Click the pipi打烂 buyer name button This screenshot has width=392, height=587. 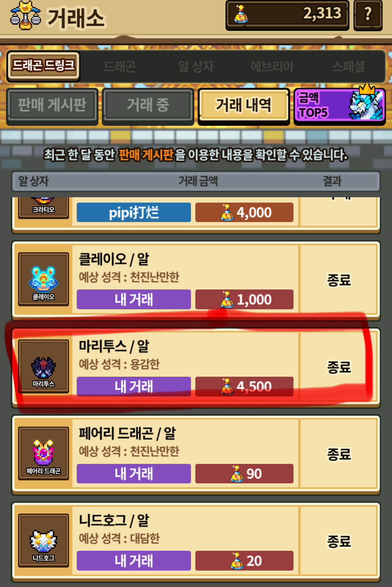tap(134, 212)
